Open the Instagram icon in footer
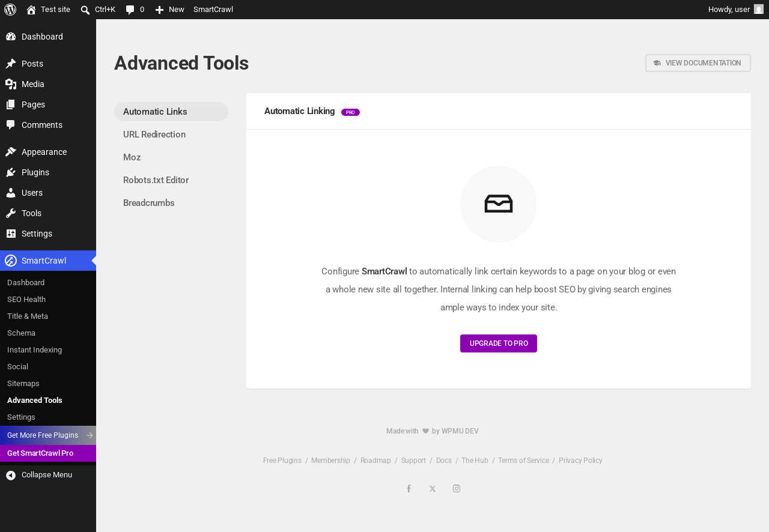 coord(457,489)
